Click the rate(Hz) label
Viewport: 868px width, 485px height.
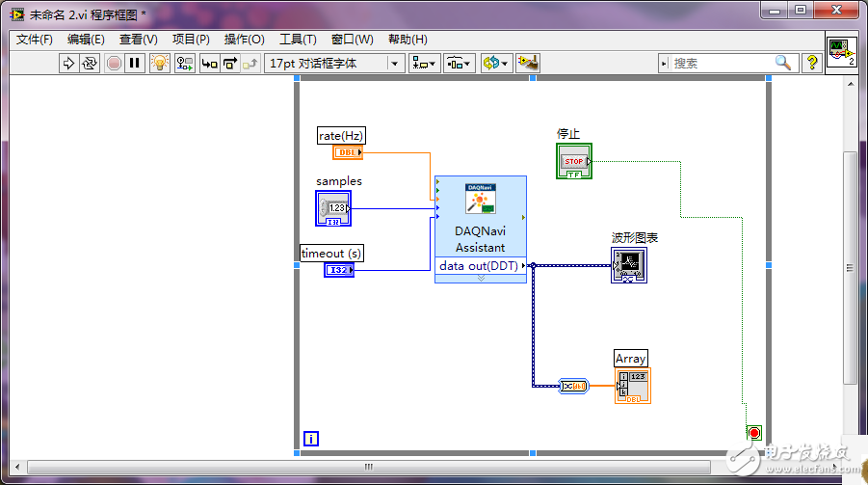pos(341,135)
